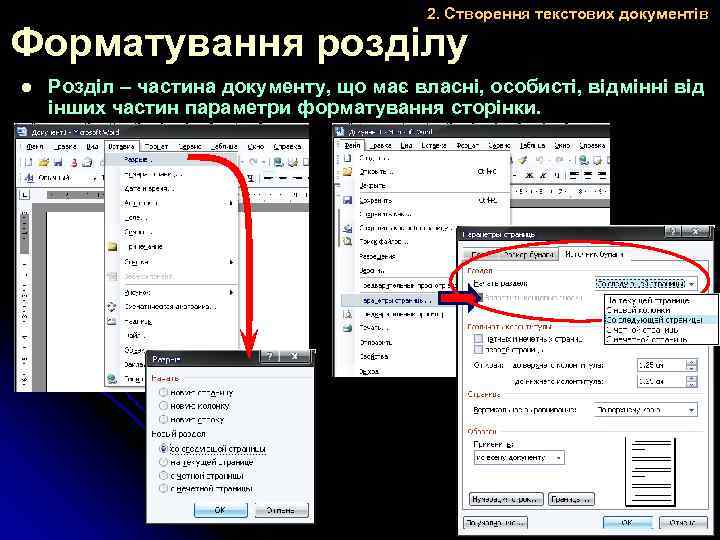Click Отмена in the page setup dialog
720x540 pixels.
683,523
